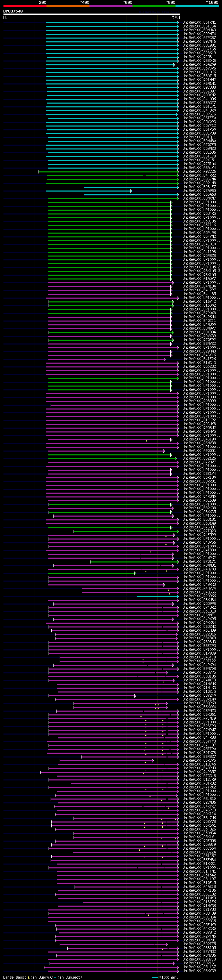Viewport: 222px width, 980px height.
Task: Click the UniRef100_A5PJR6 hit name
Action: 199,233
